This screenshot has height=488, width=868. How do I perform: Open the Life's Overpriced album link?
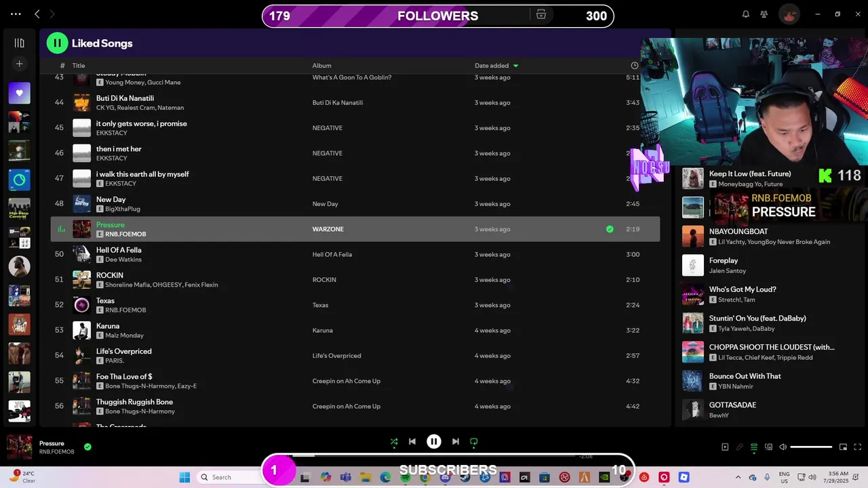(336, 356)
